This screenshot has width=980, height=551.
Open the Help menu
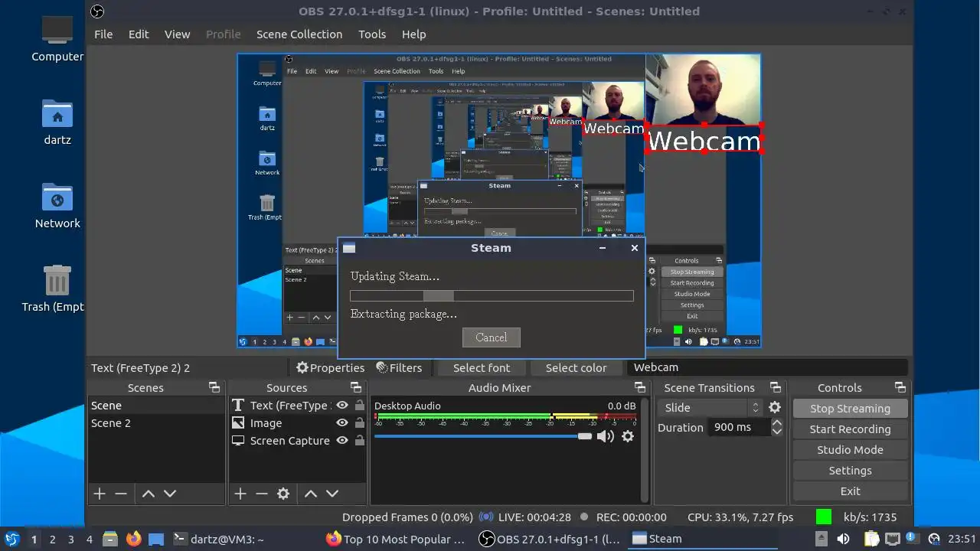[413, 34]
